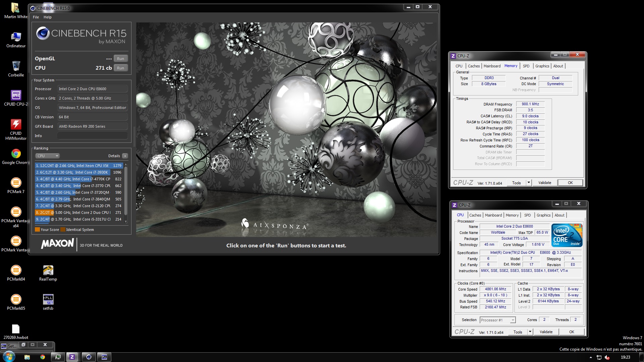Image resolution: width=644 pixels, height=362 pixels.
Task: Click OK in upper CPU-Z window
Action: [x=570, y=183]
